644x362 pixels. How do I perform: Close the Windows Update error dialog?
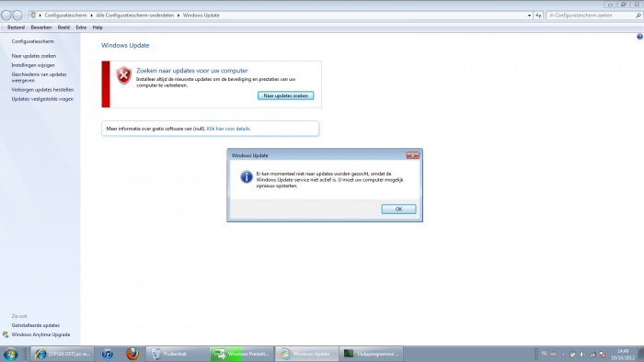412,155
